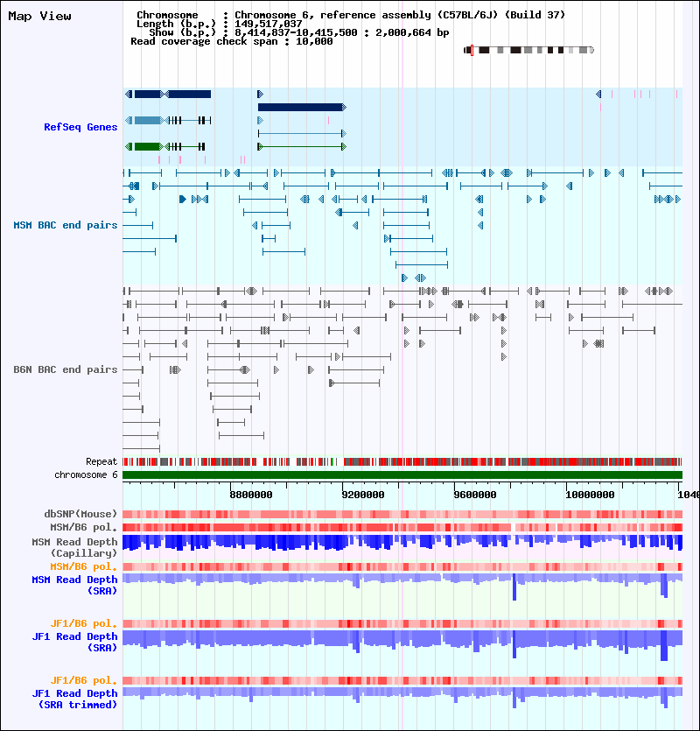Viewport: 700px width, 731px height.
Task: Click the gray MSM/B6 pol. label
Action: coord(84,527)
